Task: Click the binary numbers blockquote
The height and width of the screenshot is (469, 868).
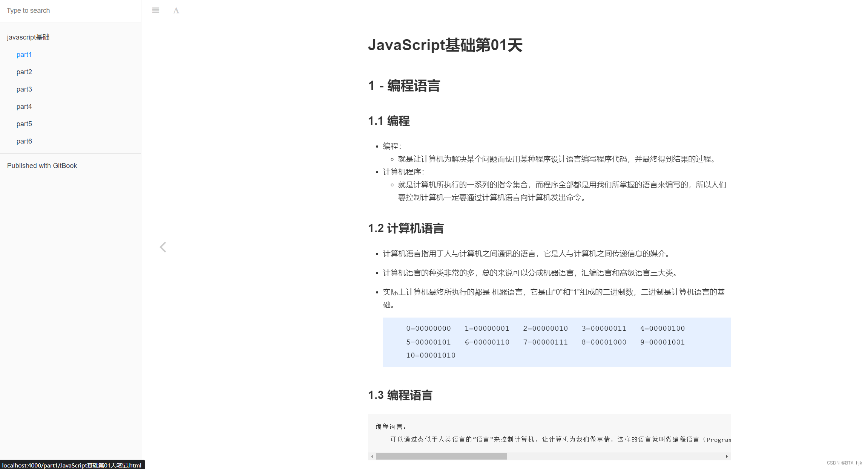Action: tap(557, 342)
